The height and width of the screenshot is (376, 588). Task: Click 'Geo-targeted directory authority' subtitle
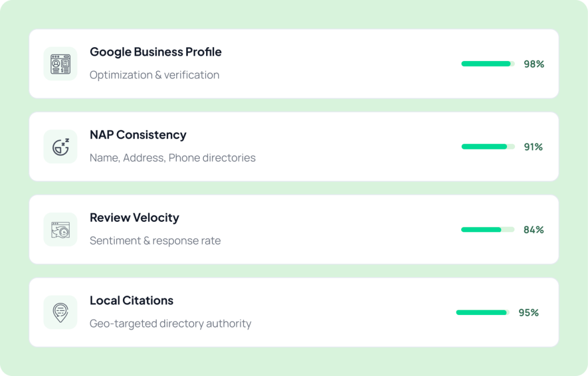171,324
